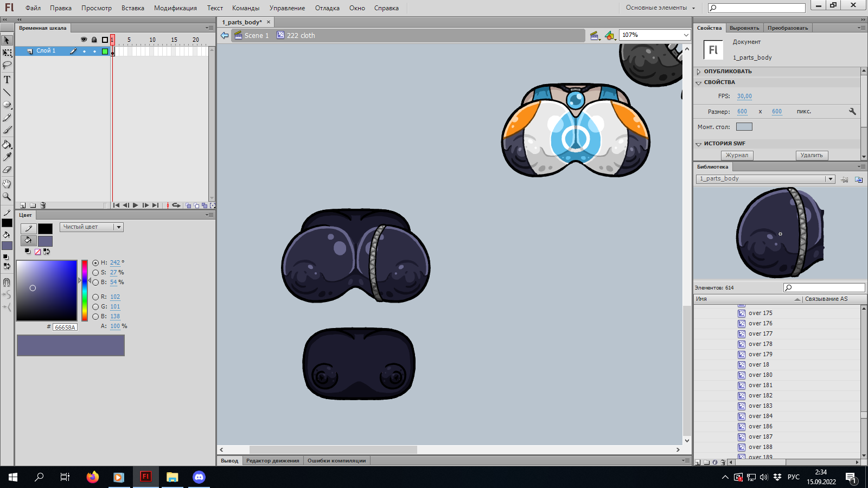Open the 1_parts_body library dropdown
The width and height of the screenshot is (868, 488).
tap(765, 179)
